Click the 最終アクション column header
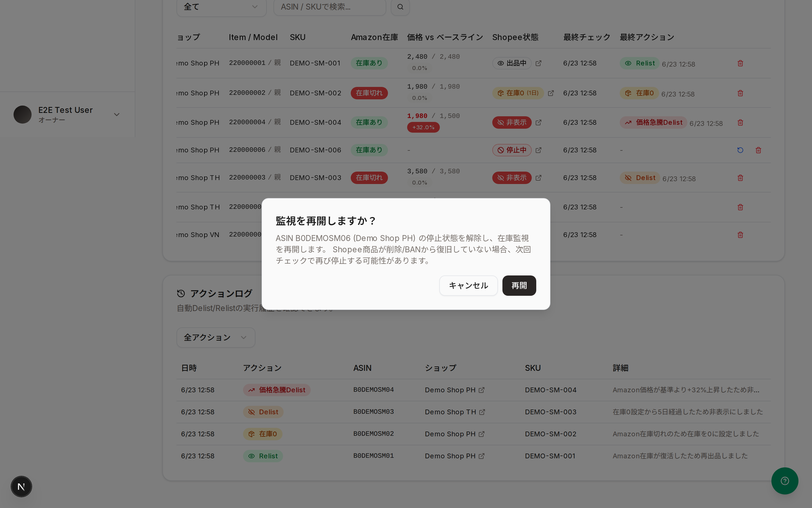Viewport: 812px width, 508px height. [646, 37]
